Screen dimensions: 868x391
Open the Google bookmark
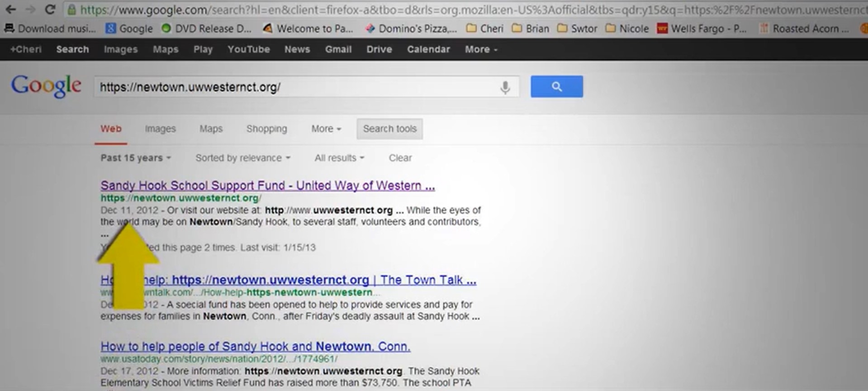[x=129, y=29]
